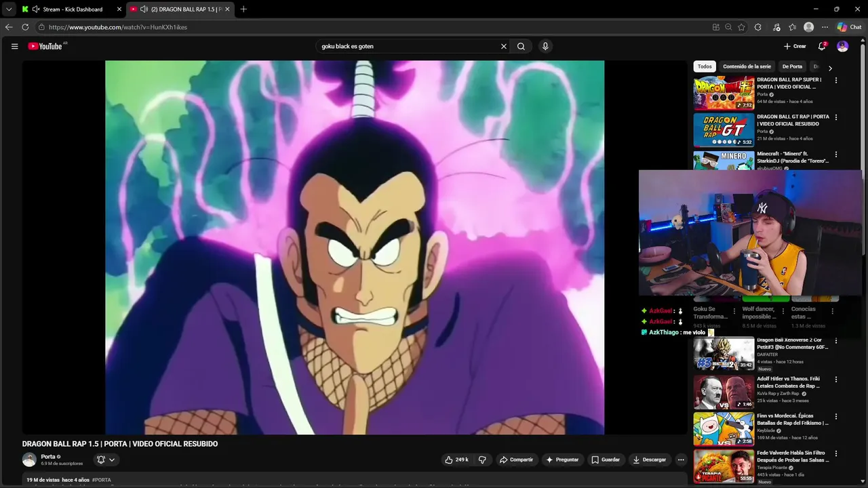868x488 pixels.
Task: Open Finn vs Mordecai video thumbnail
Action: pos(724,428)
